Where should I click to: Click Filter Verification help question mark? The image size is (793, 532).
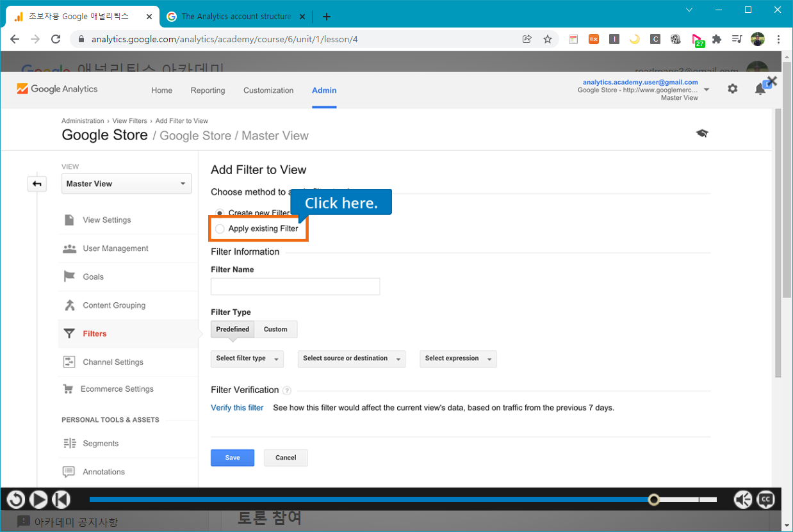point(287,391)
